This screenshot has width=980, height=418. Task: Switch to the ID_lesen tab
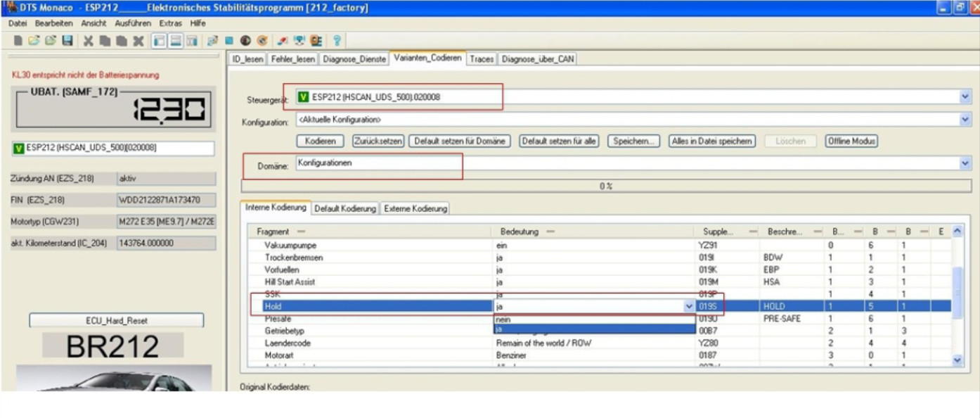pyautogui.click(x=248, y=59)
